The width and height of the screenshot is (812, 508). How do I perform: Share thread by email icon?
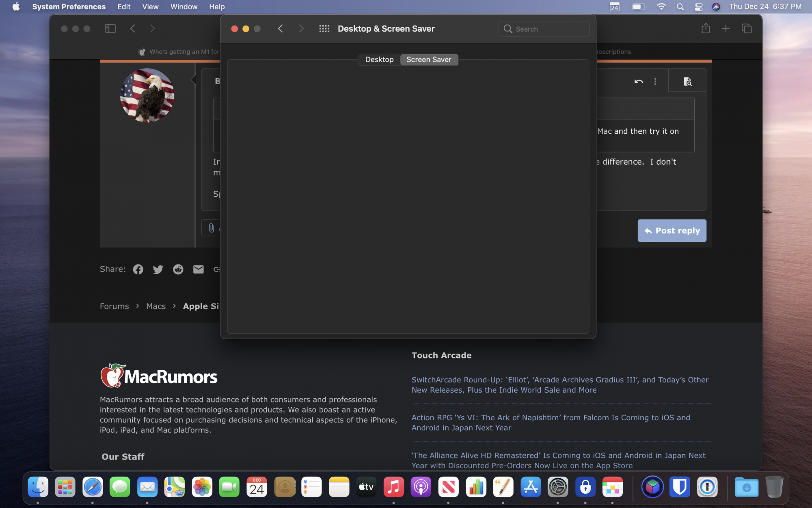[x=198, y=269]
